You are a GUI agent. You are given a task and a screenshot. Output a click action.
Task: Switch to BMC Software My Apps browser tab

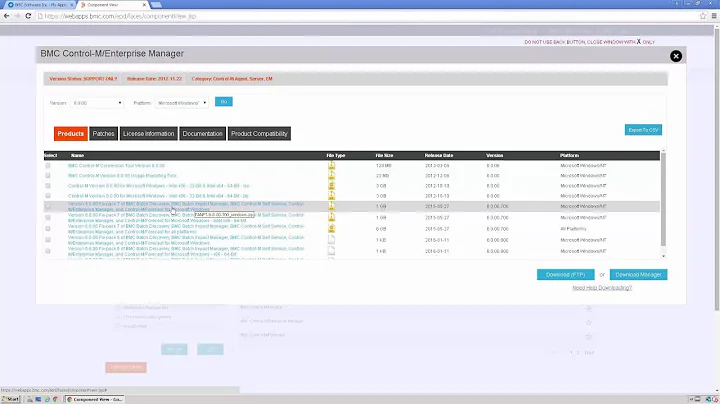click(39, 5)
